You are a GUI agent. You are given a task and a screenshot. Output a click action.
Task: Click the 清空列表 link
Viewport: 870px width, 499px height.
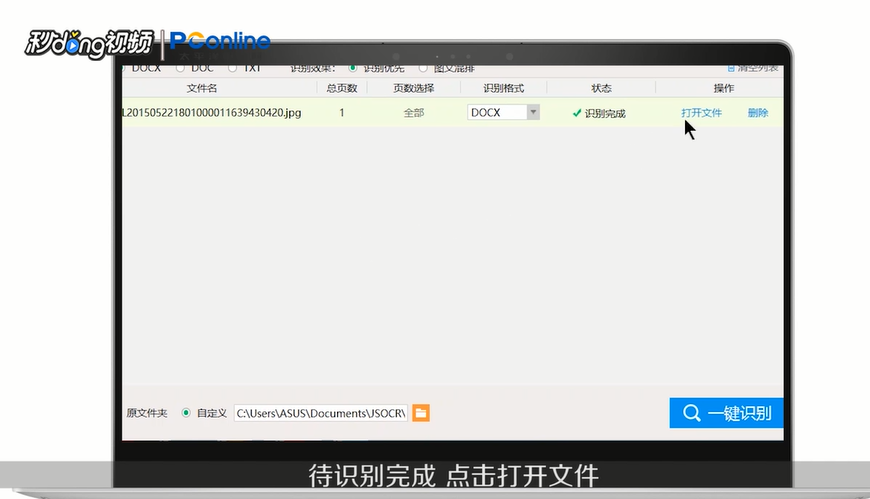pyautogui.click(x=753, y=69)
